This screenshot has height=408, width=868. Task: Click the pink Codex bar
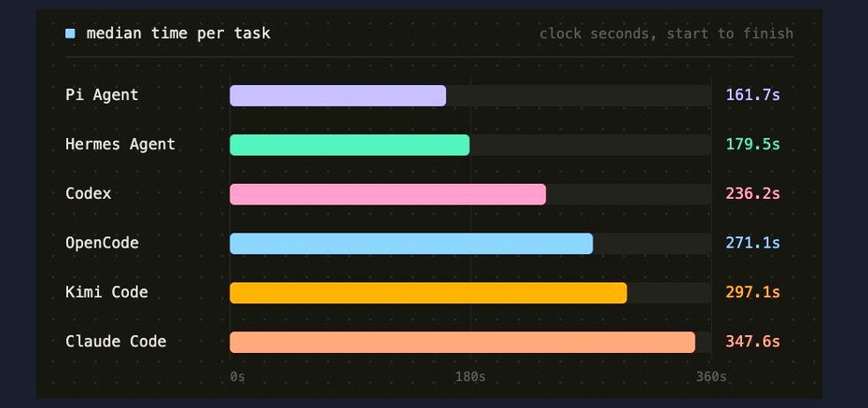[x=387, y=194]
